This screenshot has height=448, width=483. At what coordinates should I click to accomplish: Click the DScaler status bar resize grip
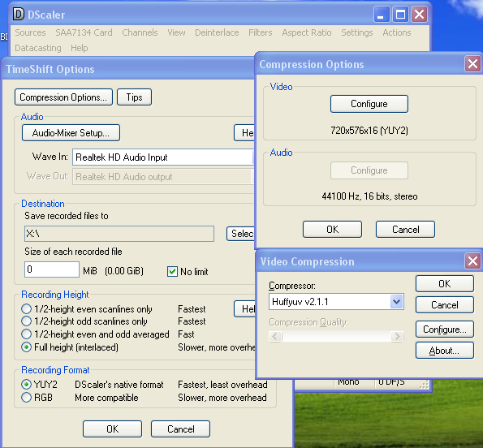[425, 384]
